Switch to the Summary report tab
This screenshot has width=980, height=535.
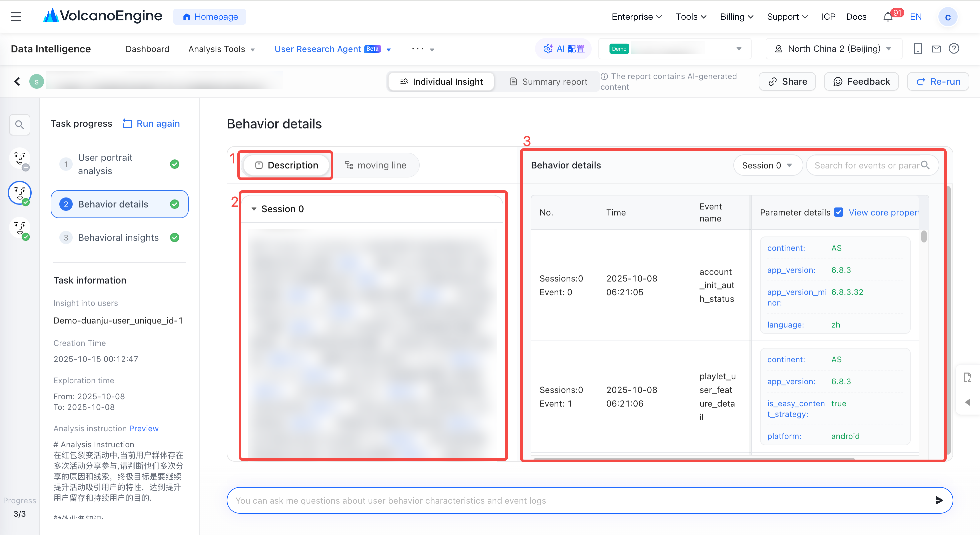[549, 81]
